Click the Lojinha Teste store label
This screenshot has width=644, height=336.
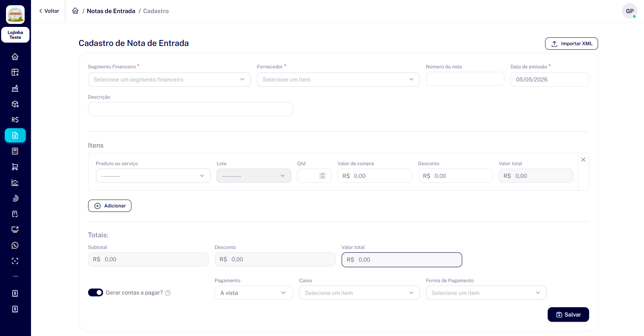[15, 35]
